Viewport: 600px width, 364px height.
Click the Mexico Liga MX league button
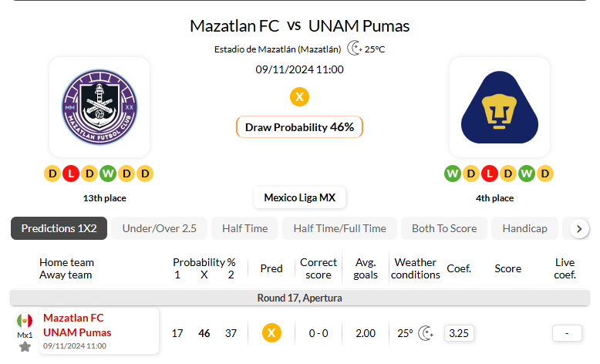coord(300,197)
